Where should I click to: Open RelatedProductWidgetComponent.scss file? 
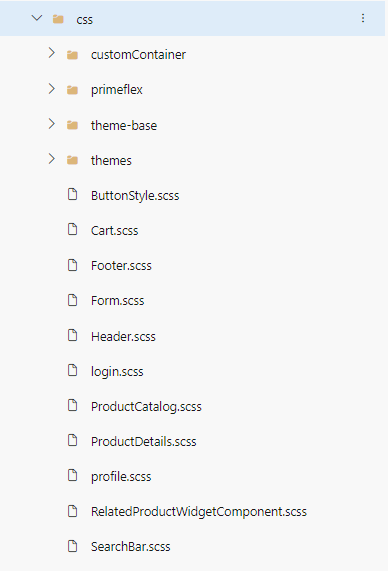point(199,512)
